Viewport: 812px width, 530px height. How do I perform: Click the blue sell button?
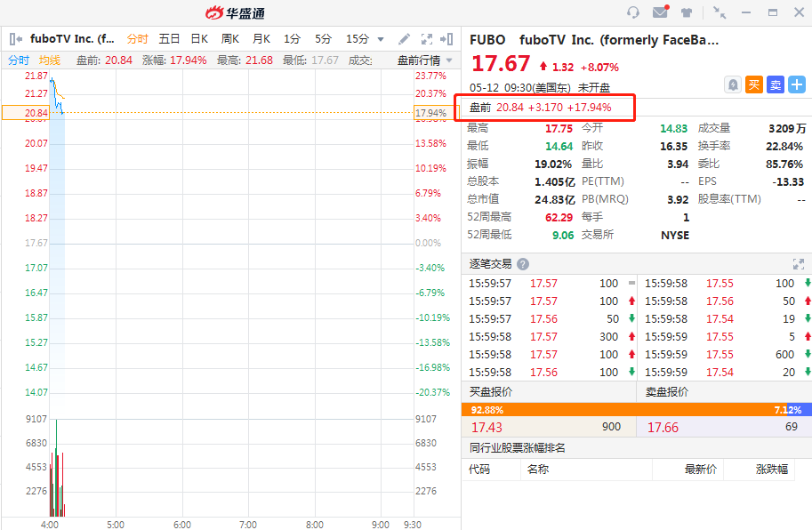coord(776,84)
